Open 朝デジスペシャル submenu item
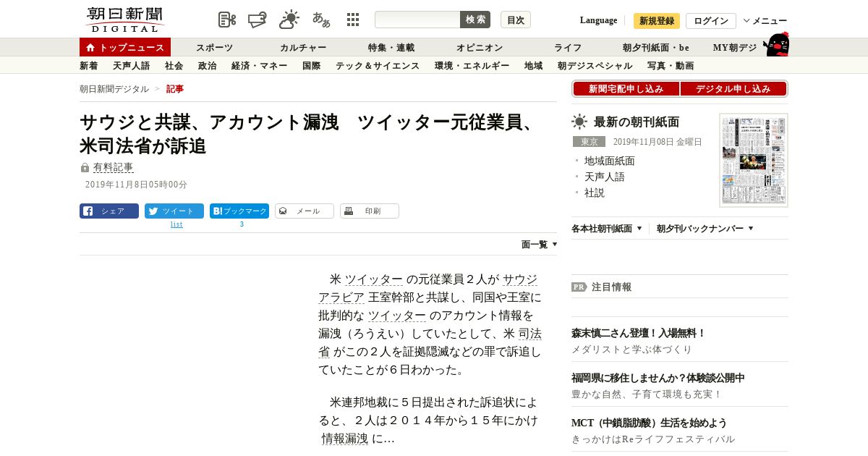The width and height of the screenshot is (868, 456). 595,66
